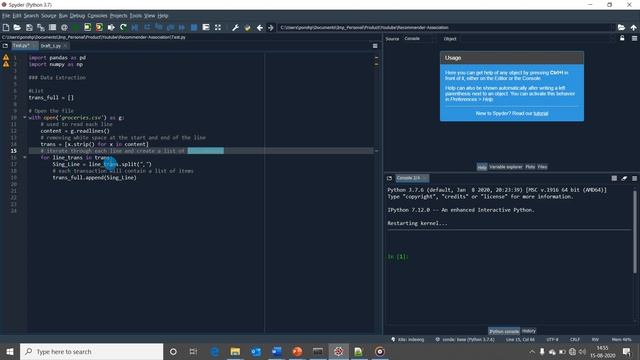Run the current cell
The image size is (640, 360).
coord(87,27)
